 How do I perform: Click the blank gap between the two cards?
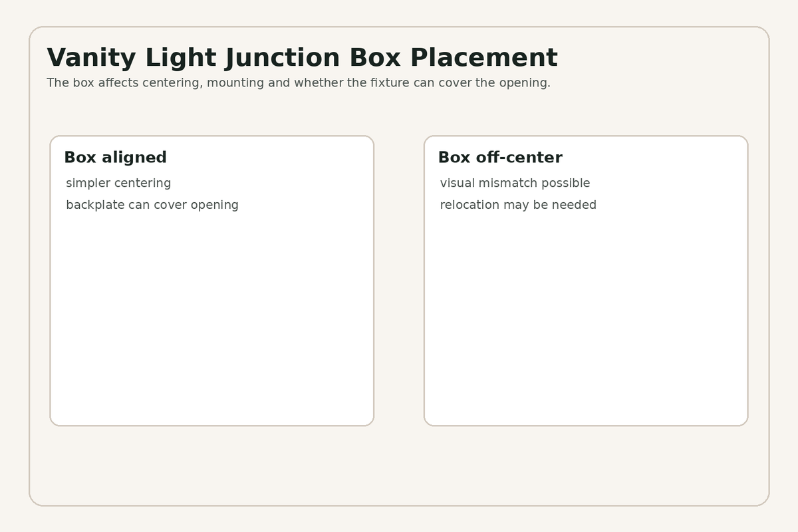399,281
